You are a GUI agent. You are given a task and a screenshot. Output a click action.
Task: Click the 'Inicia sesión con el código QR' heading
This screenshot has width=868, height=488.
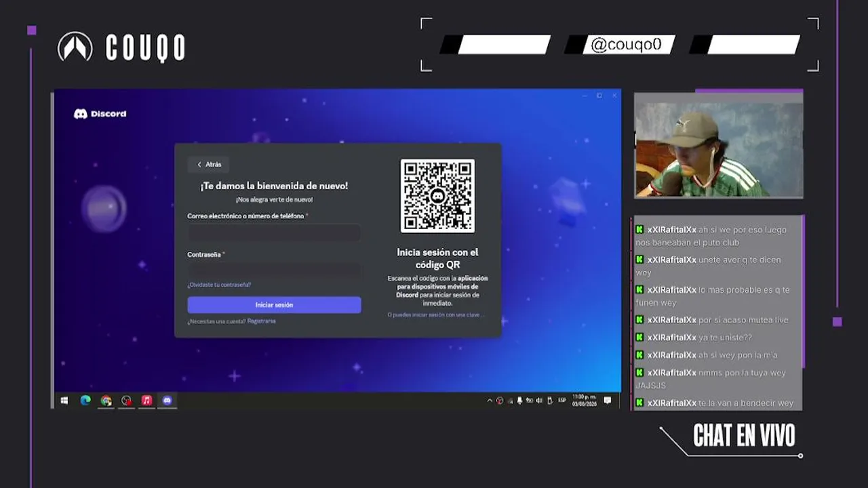pyautogui.click(x=437, y=258)
